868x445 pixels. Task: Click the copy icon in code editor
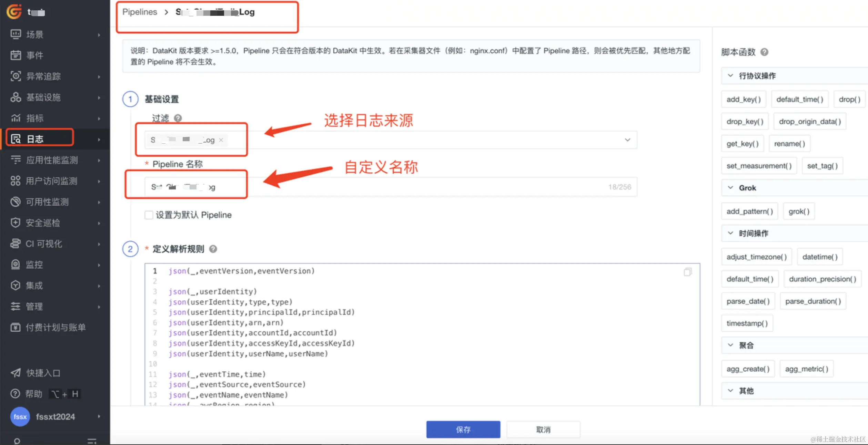click(x=687, y=272)
